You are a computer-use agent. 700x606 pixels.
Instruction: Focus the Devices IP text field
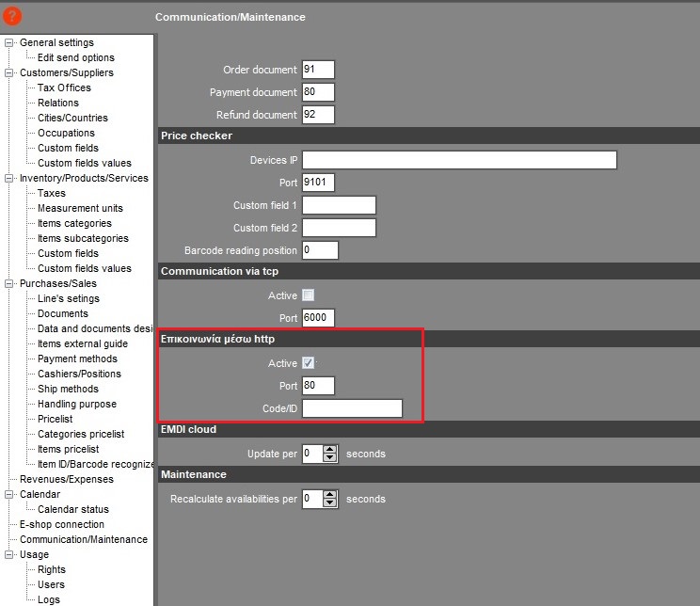tap(459, 160)
